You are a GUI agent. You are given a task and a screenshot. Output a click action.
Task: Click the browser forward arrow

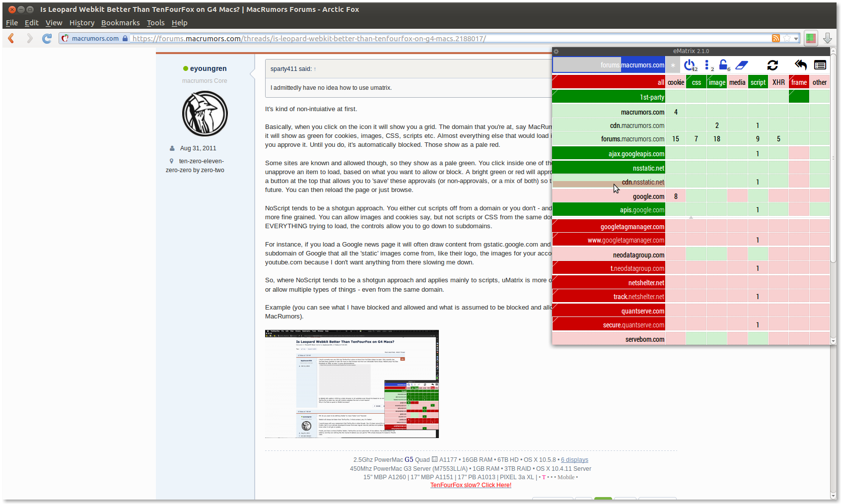click(x=29, y=38)
